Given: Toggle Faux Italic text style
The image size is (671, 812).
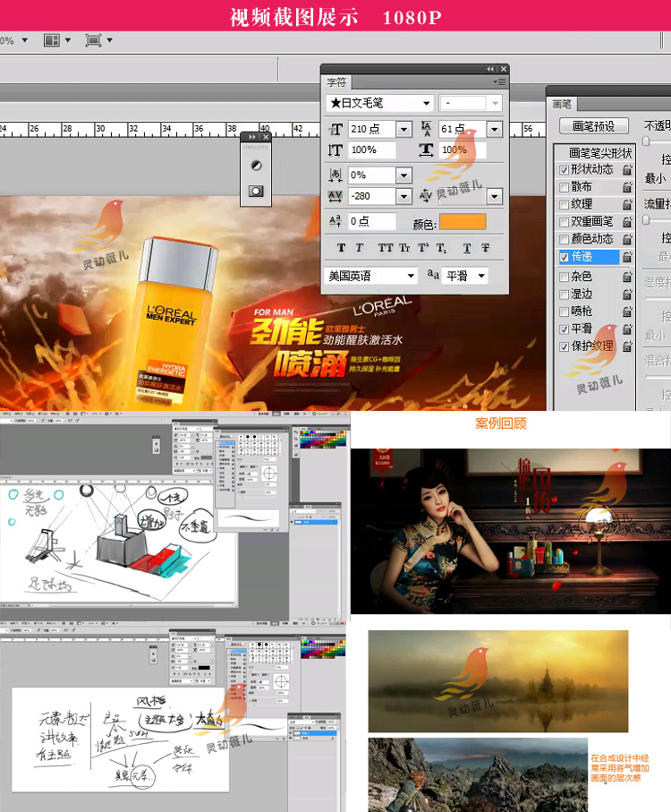Looking at the screenshot, I should [359, 248].
